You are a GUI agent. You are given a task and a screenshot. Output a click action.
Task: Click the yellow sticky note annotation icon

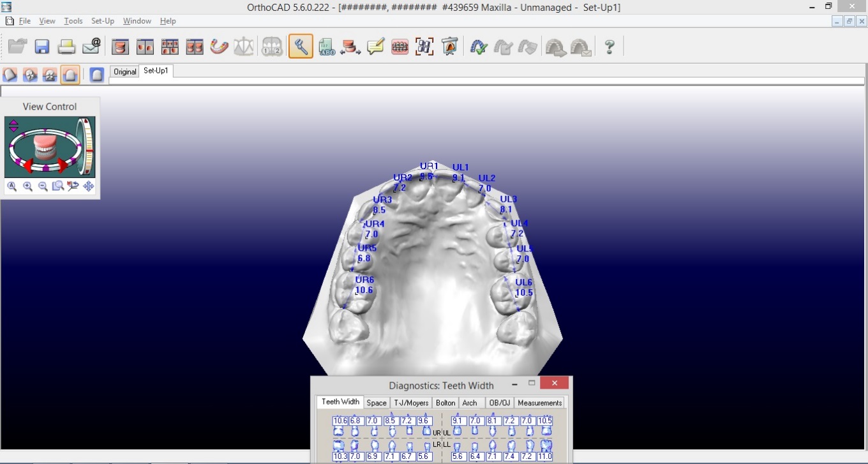click(x=375, y=47)
